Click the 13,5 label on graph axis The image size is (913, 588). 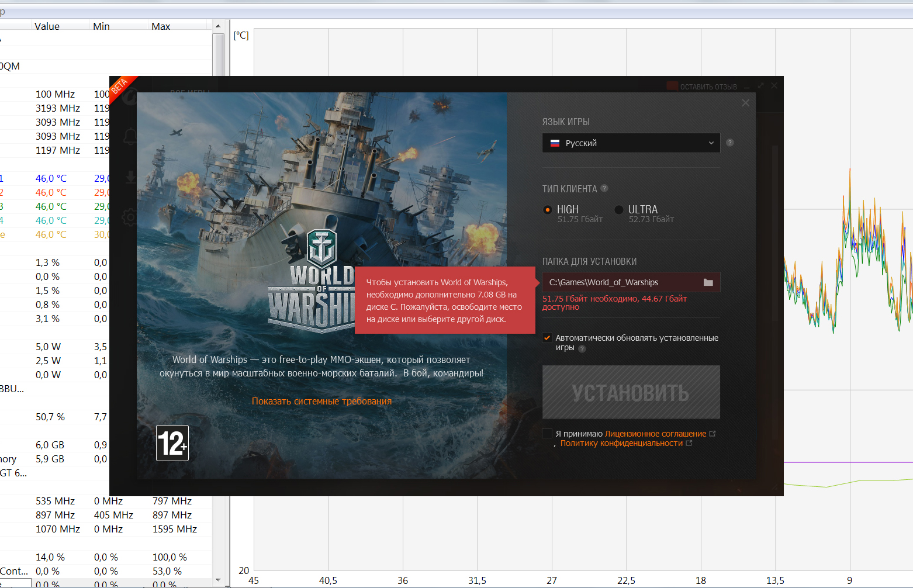(x=775, y=580)
